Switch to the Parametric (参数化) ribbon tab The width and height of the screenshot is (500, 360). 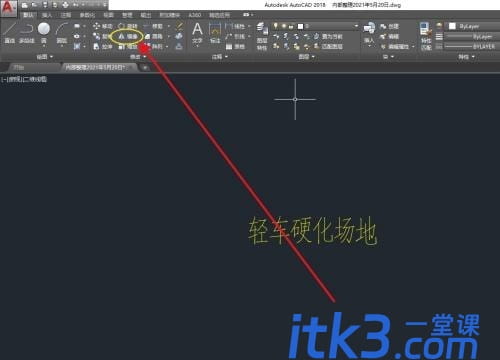point(87,15)
